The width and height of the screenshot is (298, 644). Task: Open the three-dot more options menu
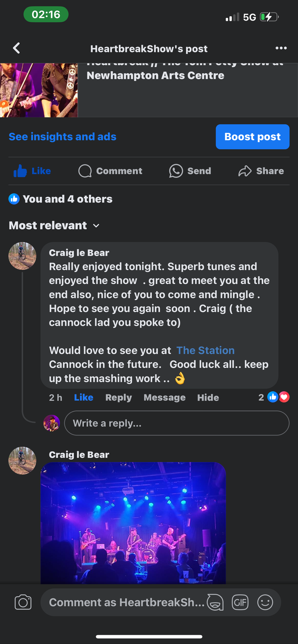click(x=281, y=48)
